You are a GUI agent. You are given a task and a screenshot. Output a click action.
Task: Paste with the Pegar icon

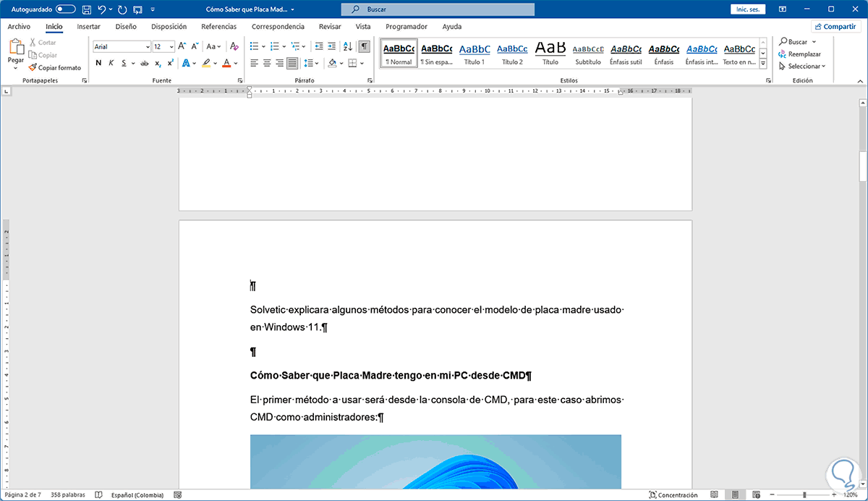coord(16,47)
